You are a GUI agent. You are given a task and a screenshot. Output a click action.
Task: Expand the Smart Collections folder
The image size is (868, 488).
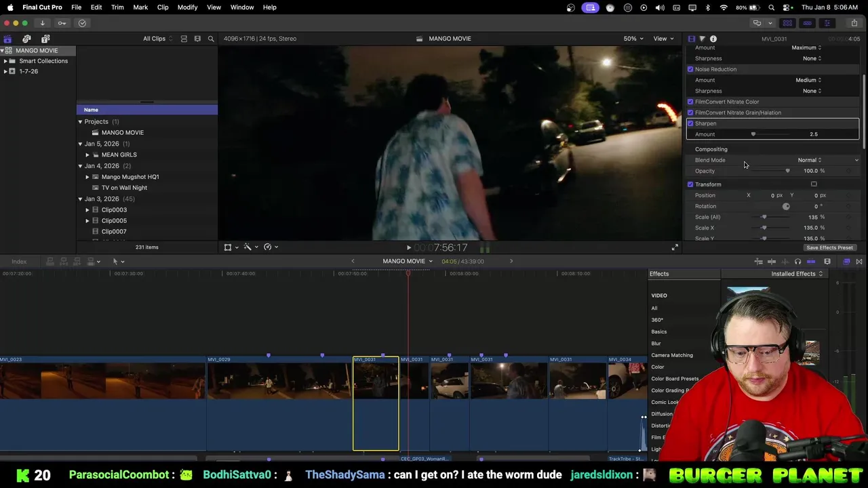pyautogui.click(x=5, y=61)
